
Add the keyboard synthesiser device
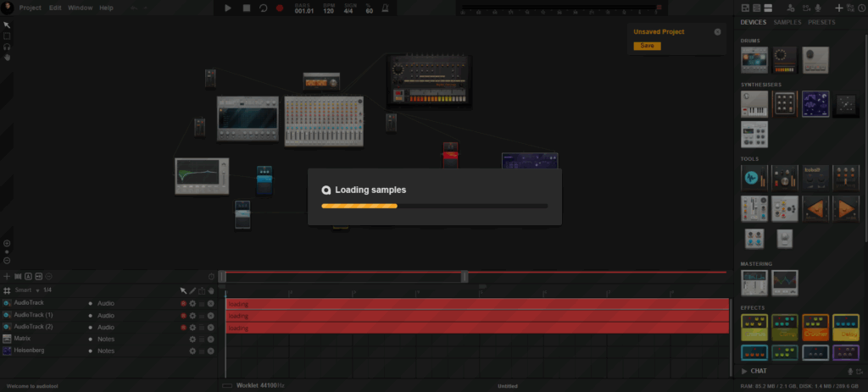(754, 104)
